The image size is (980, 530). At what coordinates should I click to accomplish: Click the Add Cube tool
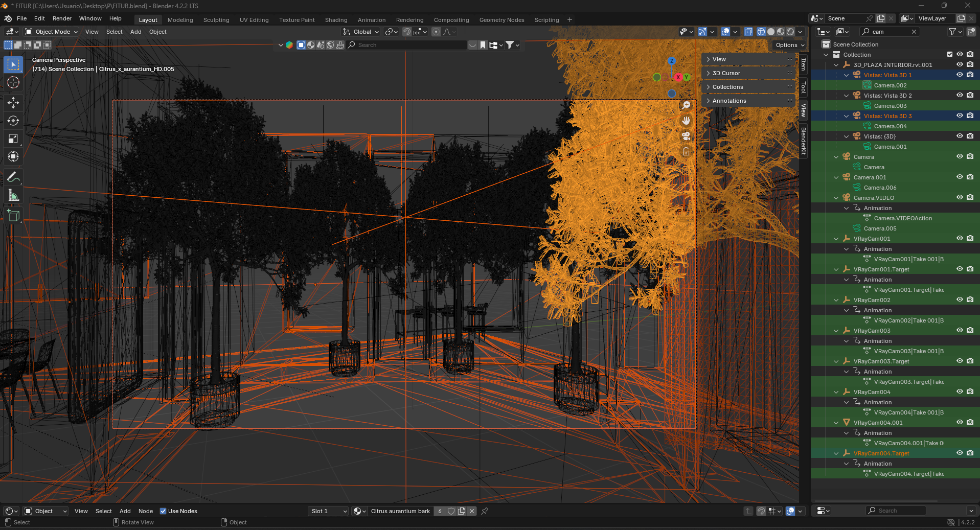coord(13,216)
